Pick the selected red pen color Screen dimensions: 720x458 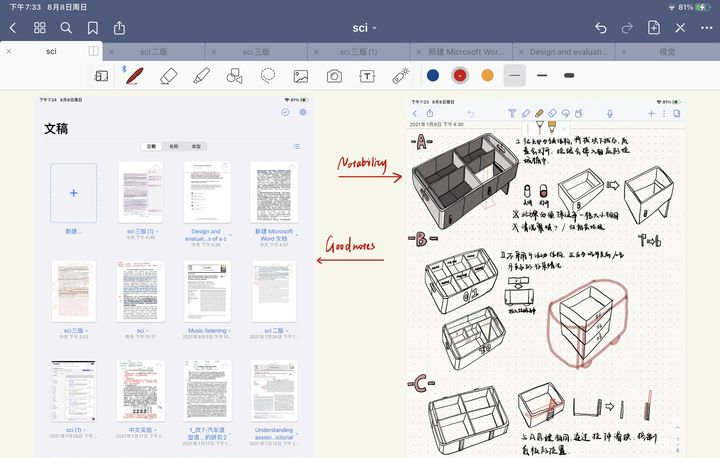460,75
